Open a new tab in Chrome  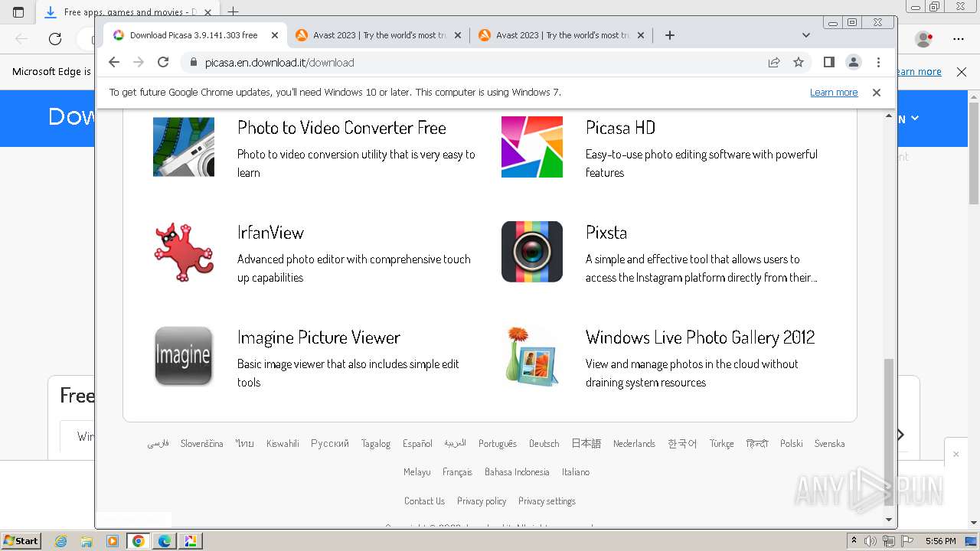669,35
